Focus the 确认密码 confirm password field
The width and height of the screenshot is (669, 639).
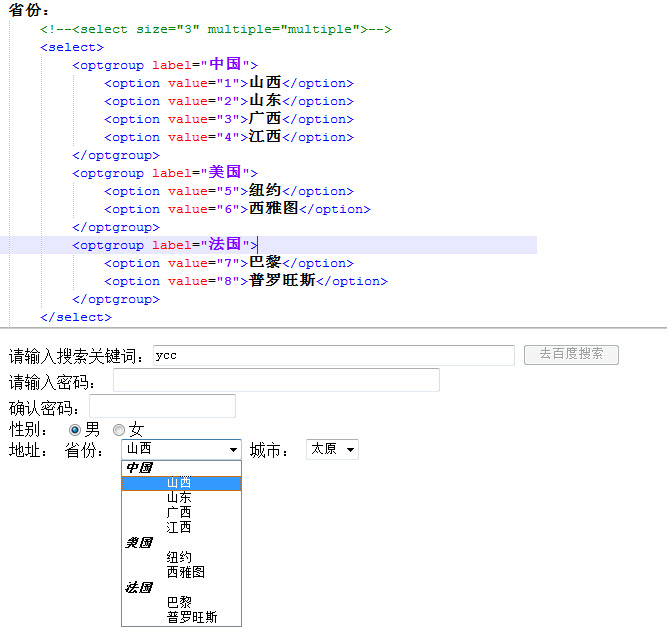click(x=162, y=406)
